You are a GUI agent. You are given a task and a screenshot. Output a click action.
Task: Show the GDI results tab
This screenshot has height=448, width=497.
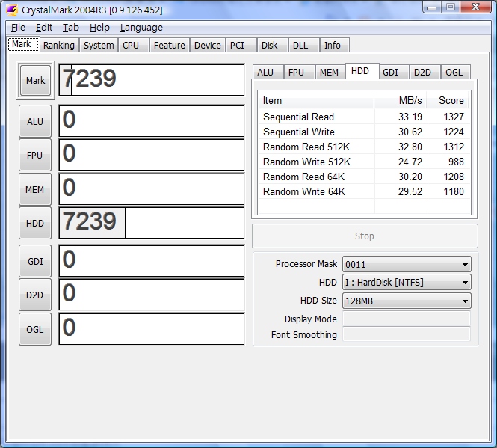tap(393, 72)
